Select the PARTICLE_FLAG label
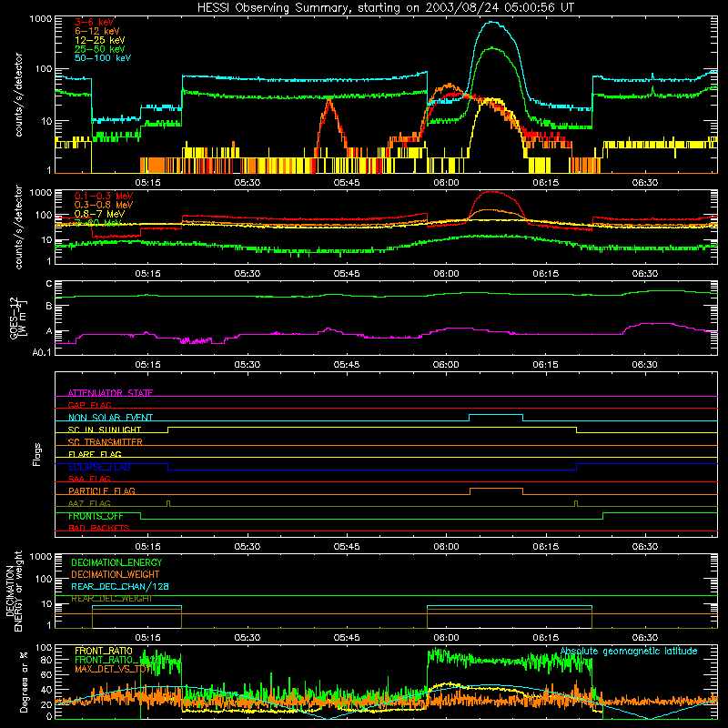Viewport: 728px width, 728px height. click(102, 490)
